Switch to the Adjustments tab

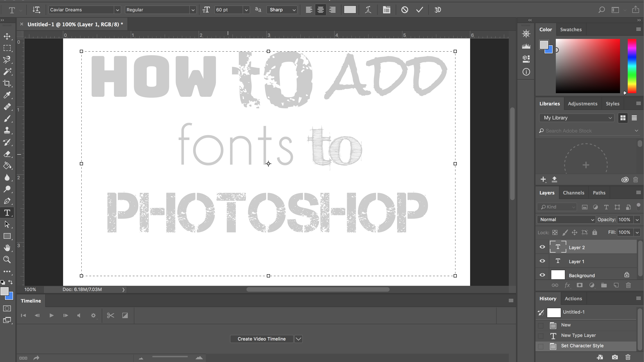[582, 103]
